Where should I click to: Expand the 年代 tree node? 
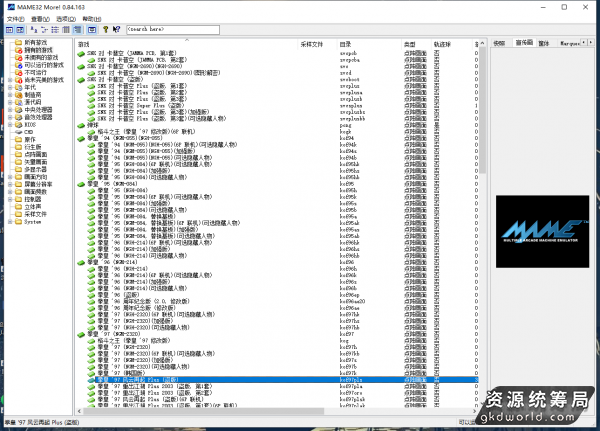coord(10,87)
